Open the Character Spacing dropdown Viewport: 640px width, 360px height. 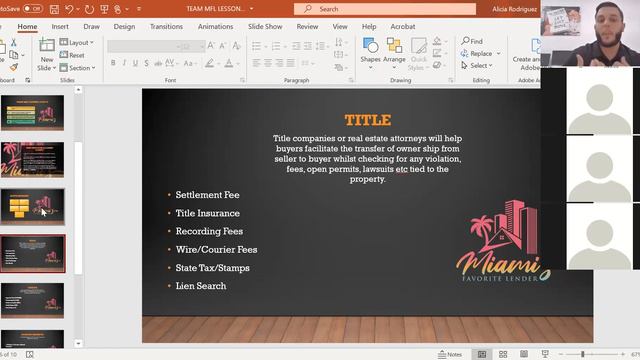(x=171, y=63)
